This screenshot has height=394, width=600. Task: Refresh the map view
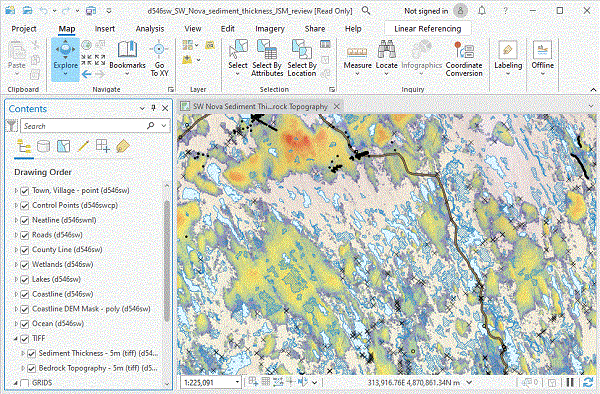pos(588,382)
